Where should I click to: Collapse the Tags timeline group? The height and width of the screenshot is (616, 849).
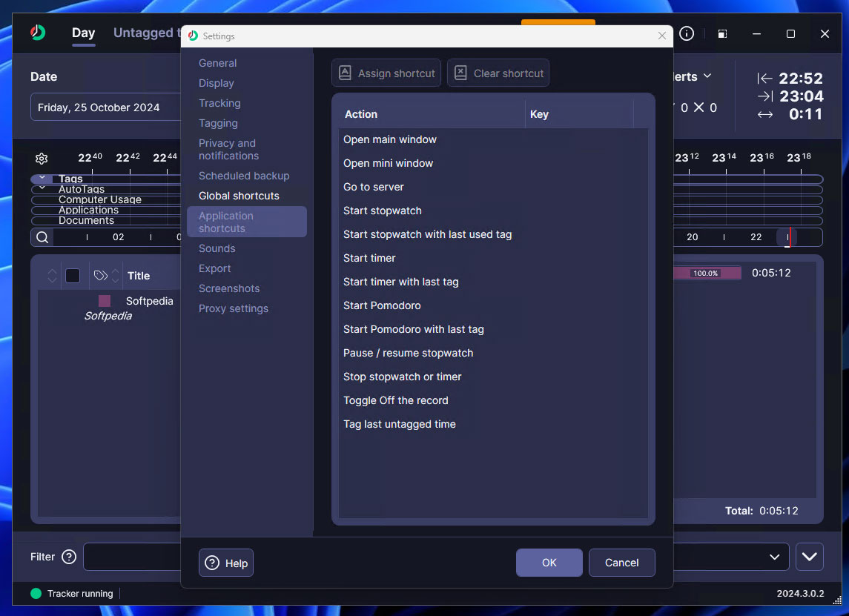[42, 179]
